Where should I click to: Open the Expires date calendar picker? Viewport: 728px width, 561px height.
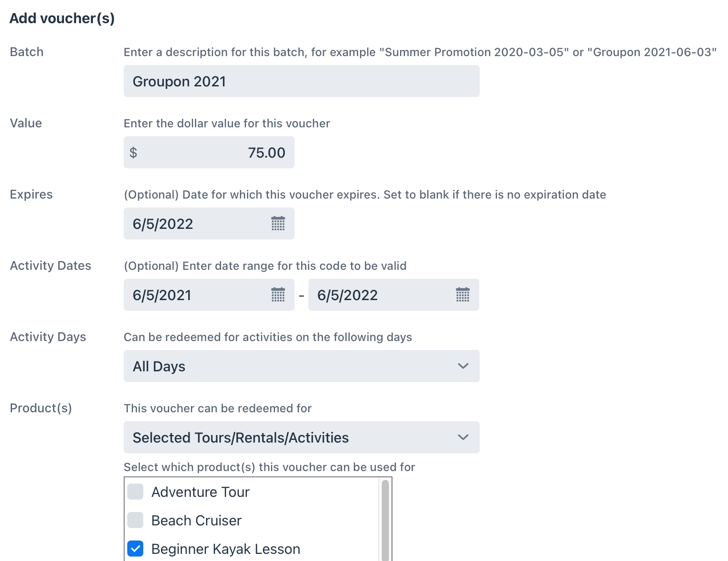278,224
